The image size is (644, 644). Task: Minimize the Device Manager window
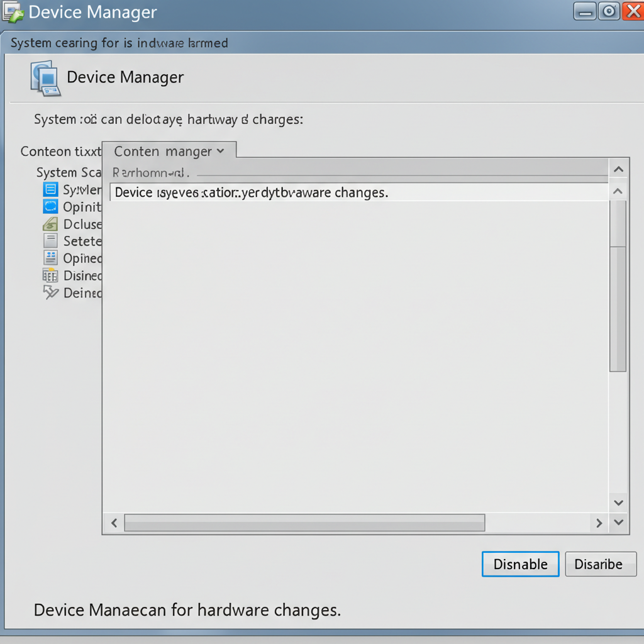click(x=585, y=11)
